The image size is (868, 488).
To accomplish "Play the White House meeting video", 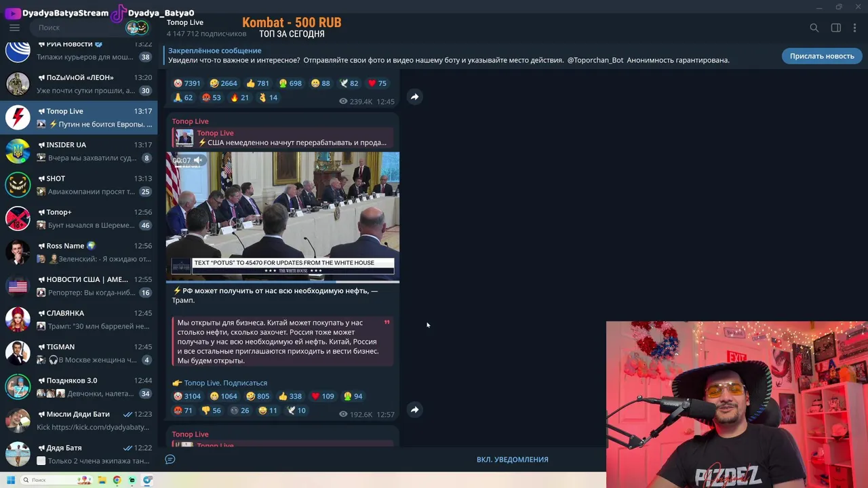I will coord(283,216).
